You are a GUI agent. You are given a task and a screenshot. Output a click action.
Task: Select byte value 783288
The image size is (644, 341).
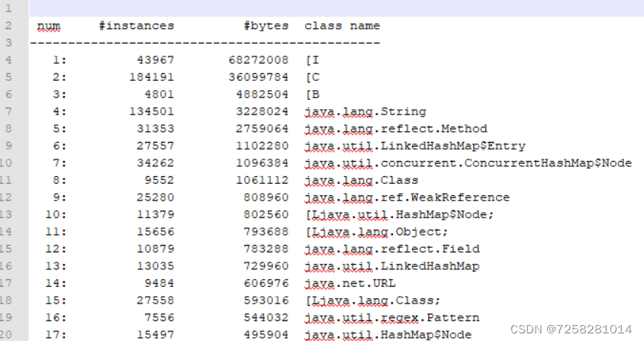(x=266, y=249)
